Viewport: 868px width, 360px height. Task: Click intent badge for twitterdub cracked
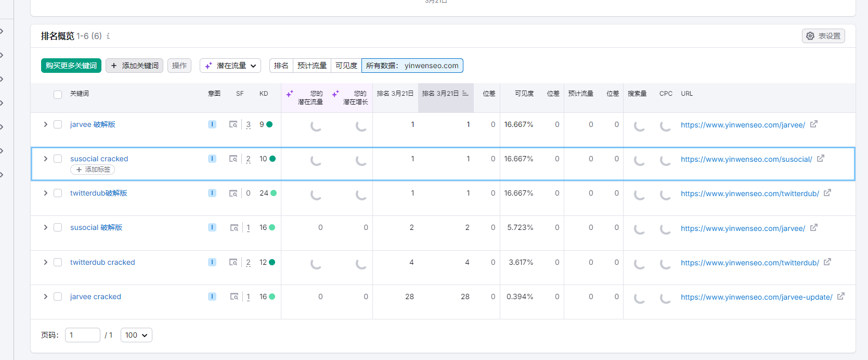click(x=212, y=262)
